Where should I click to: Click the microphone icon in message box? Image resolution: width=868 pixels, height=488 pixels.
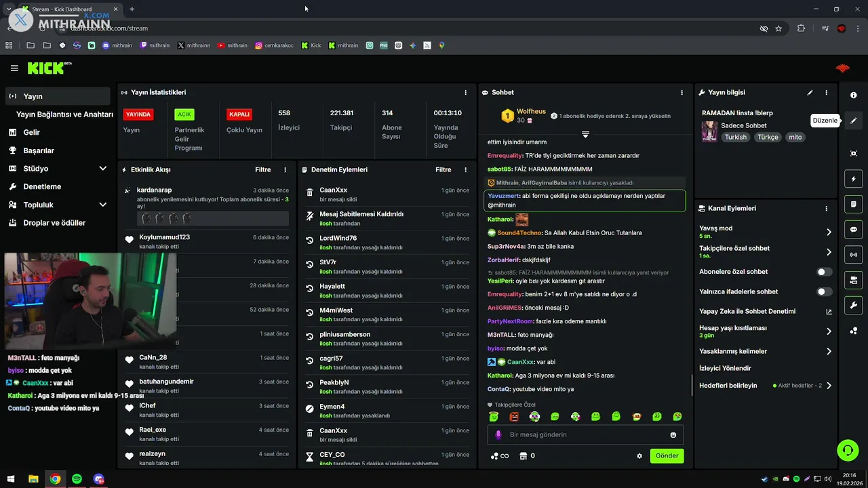tap(498, 435)
